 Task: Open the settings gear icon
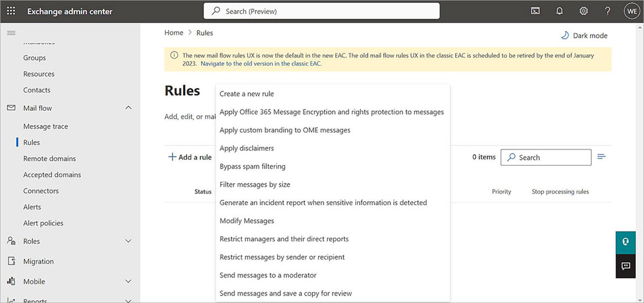tap(584, 11)
